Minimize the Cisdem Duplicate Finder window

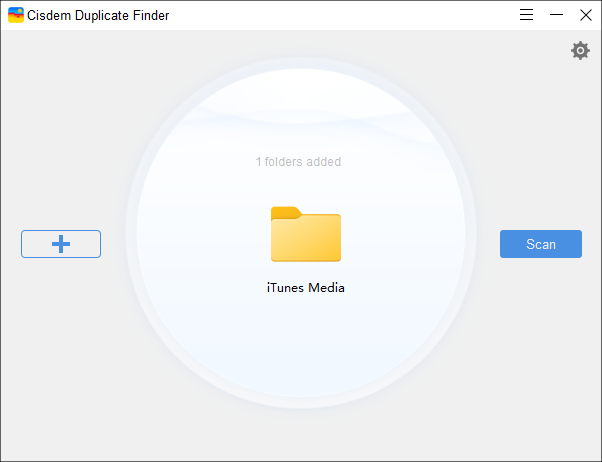click(x=556, y=15)
